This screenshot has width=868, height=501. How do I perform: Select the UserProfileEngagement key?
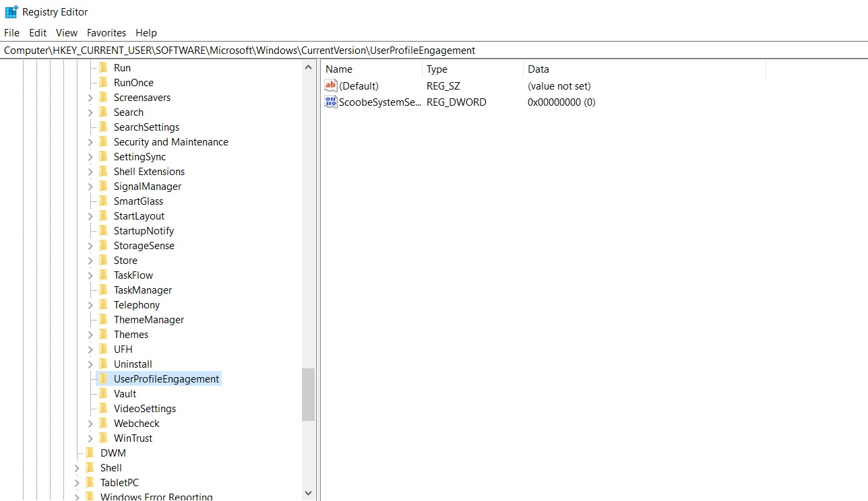point(166,378)
